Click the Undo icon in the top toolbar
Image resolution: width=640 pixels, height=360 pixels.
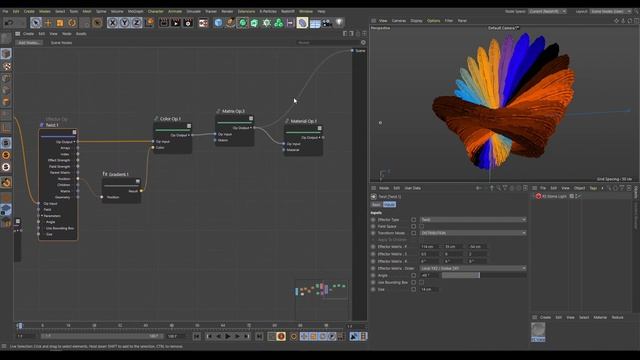(x=9, y=23)
